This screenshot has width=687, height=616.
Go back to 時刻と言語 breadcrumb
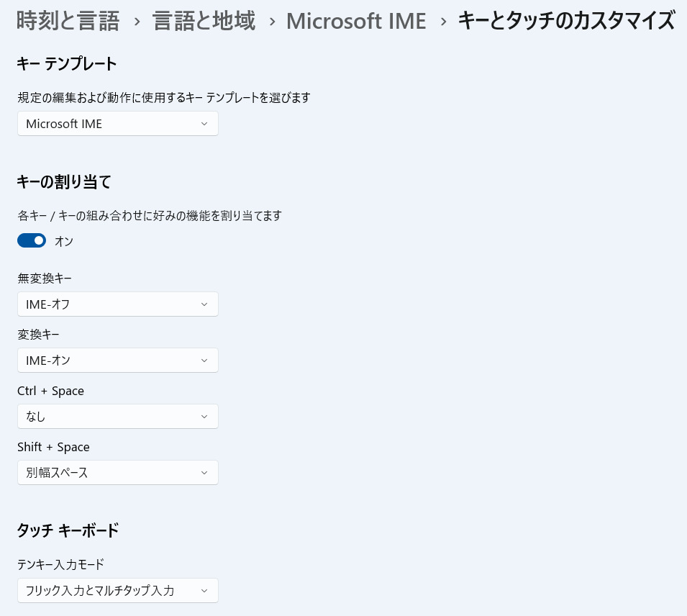pyautogui.click(x=68, y=21)
